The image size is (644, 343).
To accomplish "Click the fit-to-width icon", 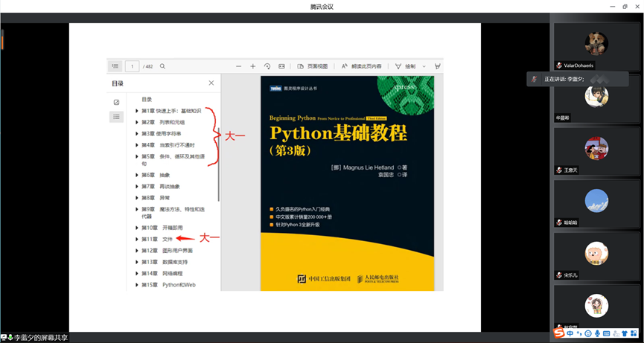I will (x=281, y=66).
